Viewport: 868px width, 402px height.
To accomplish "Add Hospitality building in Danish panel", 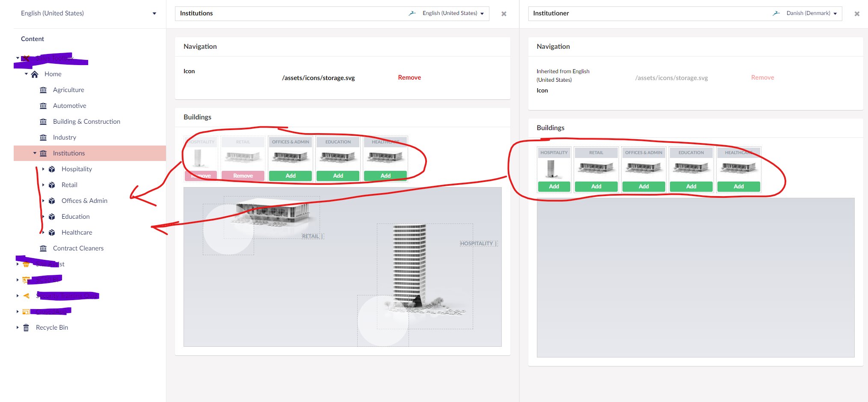I will [554, 187].
